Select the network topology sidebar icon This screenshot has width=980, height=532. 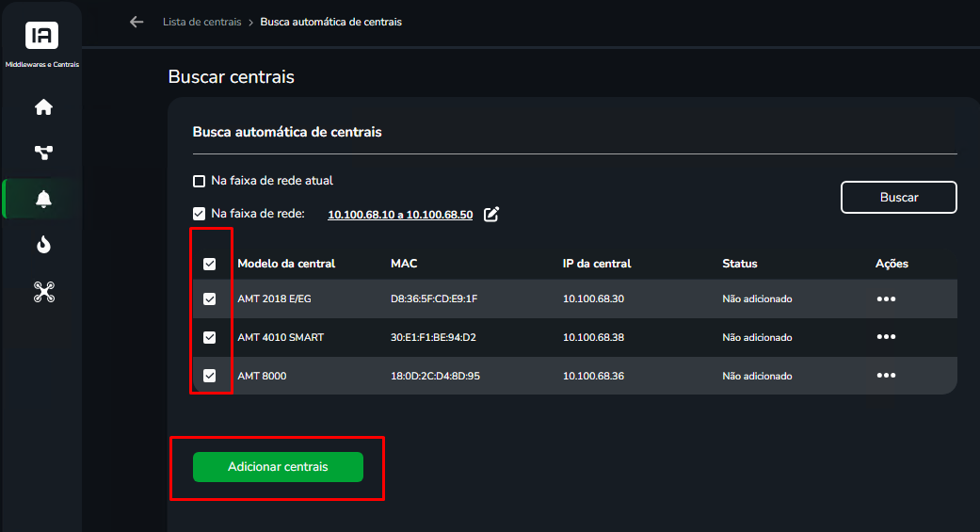coord(43,153)
